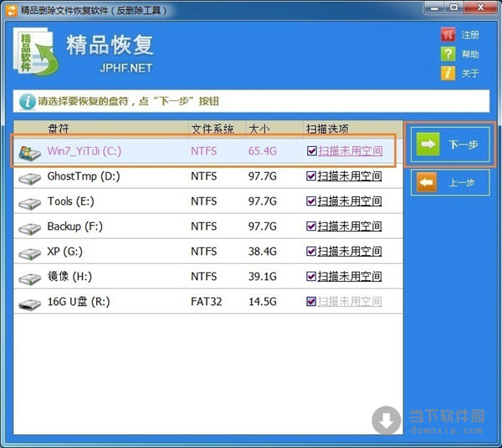Screen dimensions: 502x448
Task: Click the 14.5G size cell
Action: (263, 302)
